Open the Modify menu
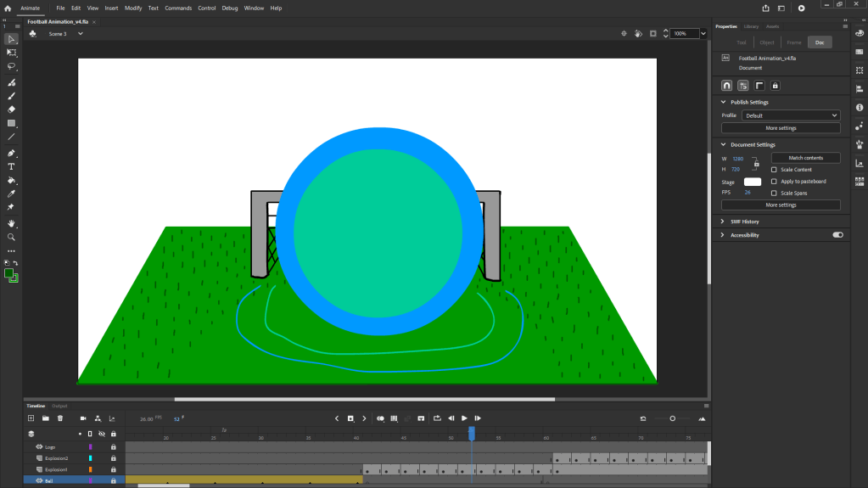This screenshot has width=868, height=488. (133, 8)
